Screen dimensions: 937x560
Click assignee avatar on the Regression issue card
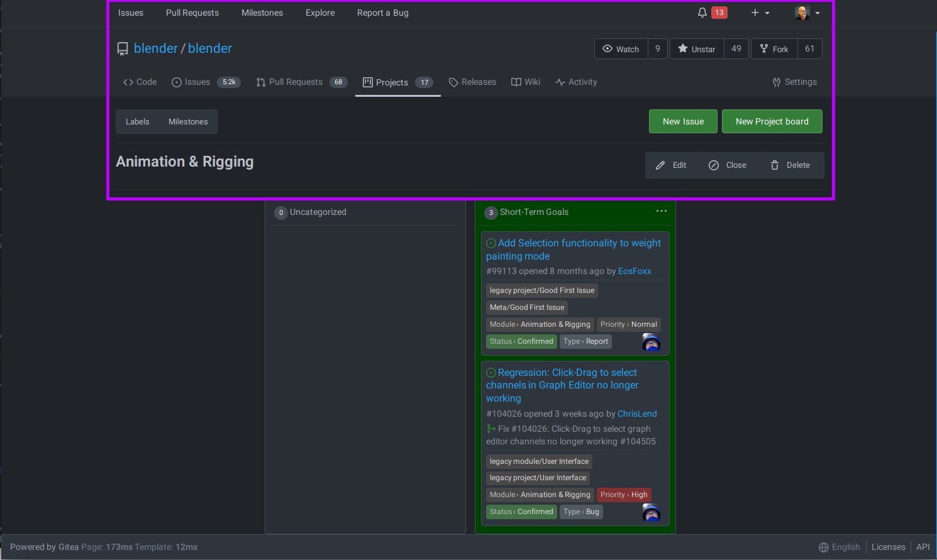tap(651, 513)
